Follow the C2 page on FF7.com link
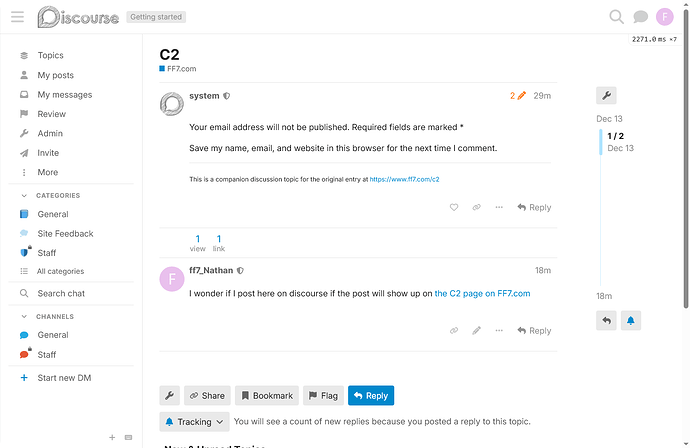The width and height of the screenshot is (690, 448). coord(482,294)
